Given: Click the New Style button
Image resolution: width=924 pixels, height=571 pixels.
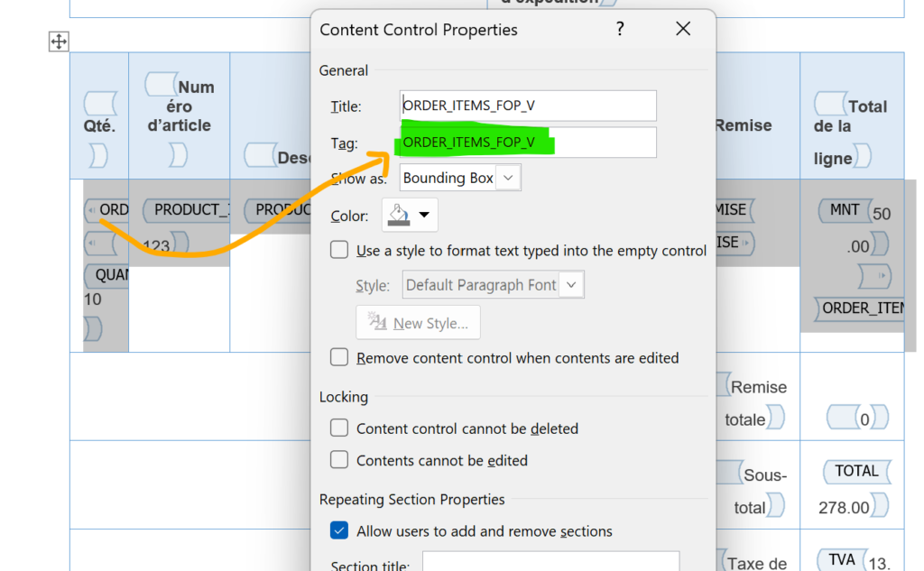Looking at the screenshot, I should coord(418,323).
